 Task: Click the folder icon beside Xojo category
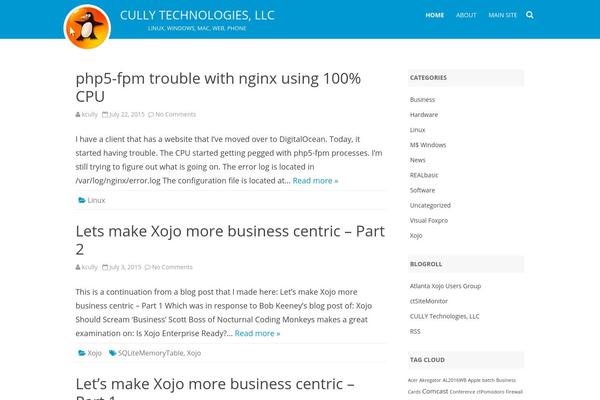[x=82, y=353]
